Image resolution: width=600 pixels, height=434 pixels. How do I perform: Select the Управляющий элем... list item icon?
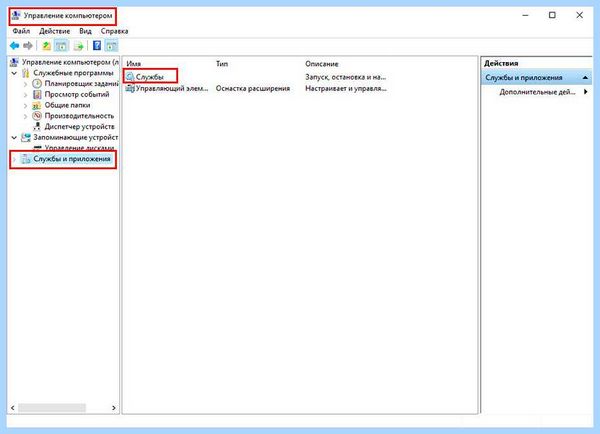(130, 88)
